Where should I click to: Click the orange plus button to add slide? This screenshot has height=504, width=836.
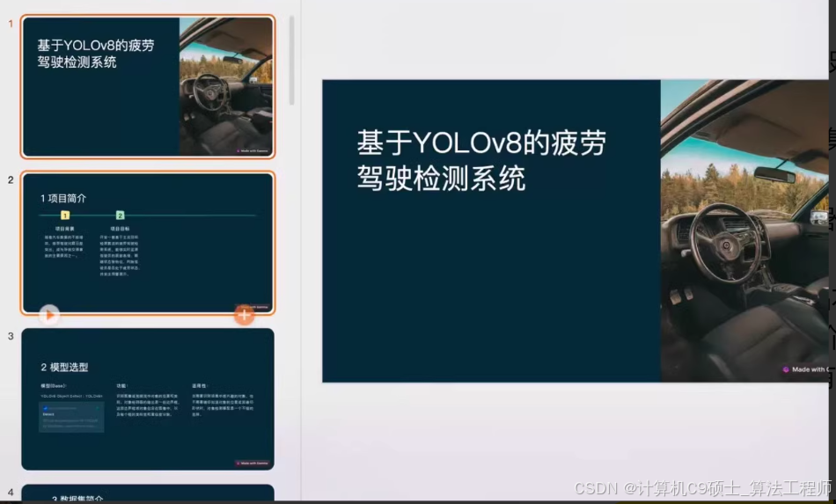coord(244,315)
